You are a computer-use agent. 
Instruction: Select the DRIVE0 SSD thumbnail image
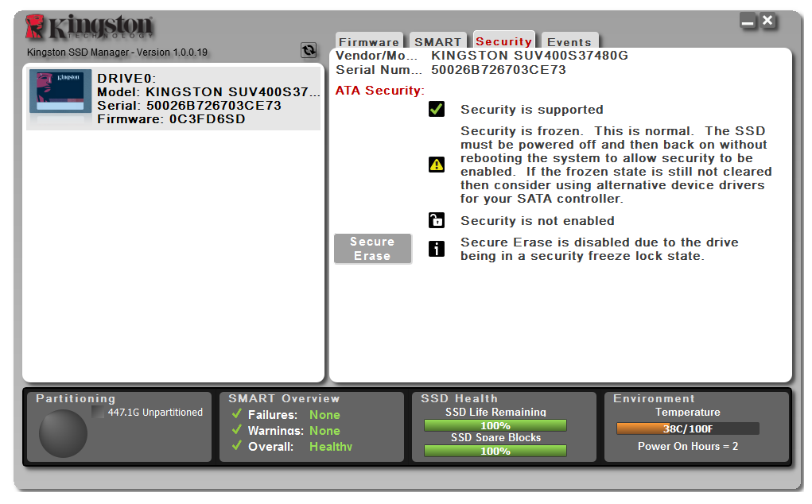pos(60,91)
